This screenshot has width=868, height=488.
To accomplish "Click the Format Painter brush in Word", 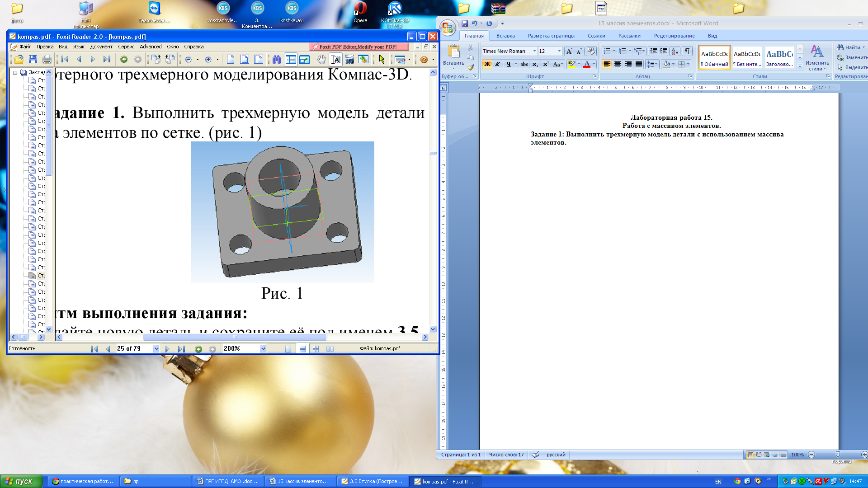I will coord(471,67).
